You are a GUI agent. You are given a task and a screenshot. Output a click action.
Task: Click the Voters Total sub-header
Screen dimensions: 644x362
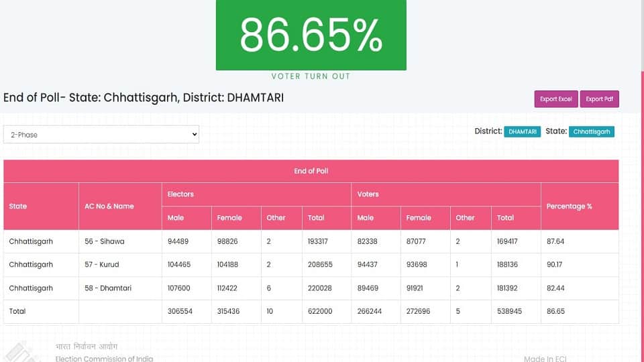[x=516, y=218]
